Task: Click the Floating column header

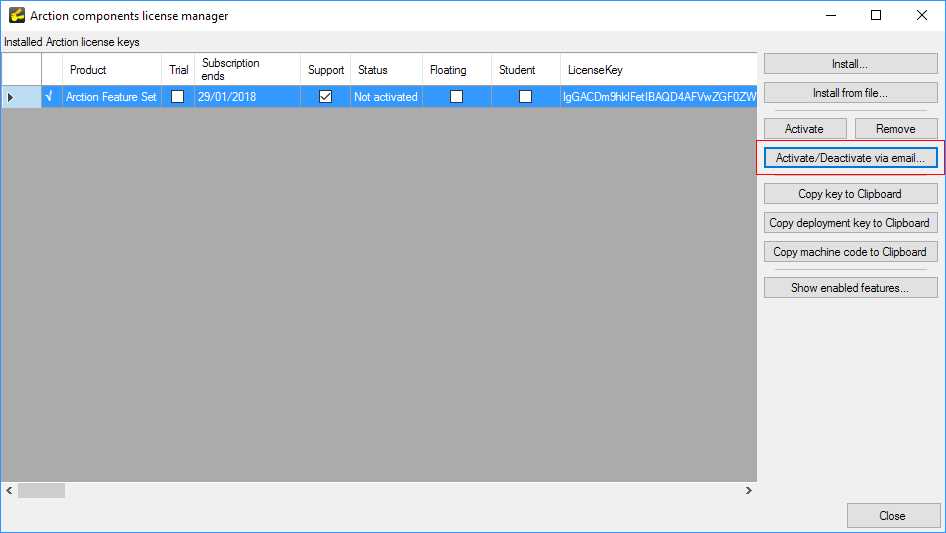Action: coord(457,69)
